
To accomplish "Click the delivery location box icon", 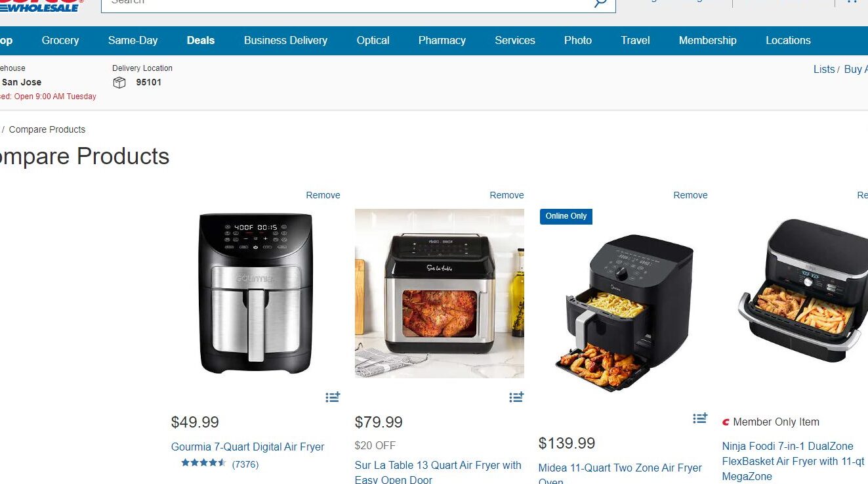I will click(x=119, y=83).
